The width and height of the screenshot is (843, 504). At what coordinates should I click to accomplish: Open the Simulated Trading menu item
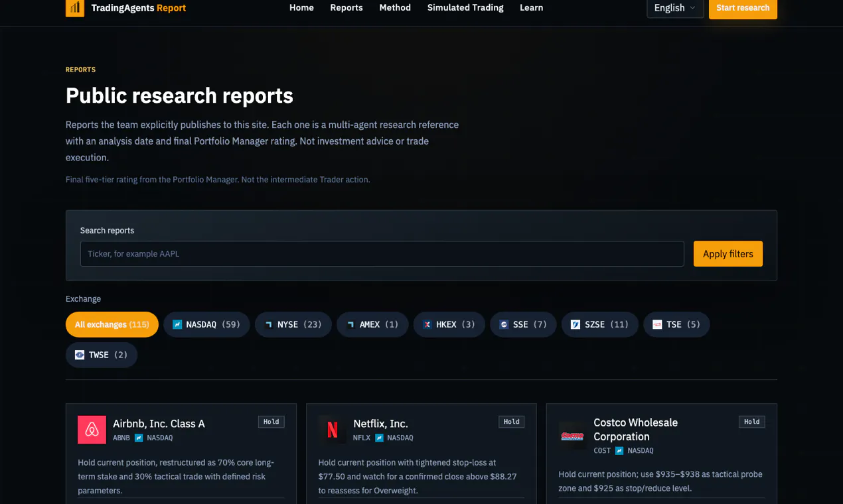[x=465, y=8]
